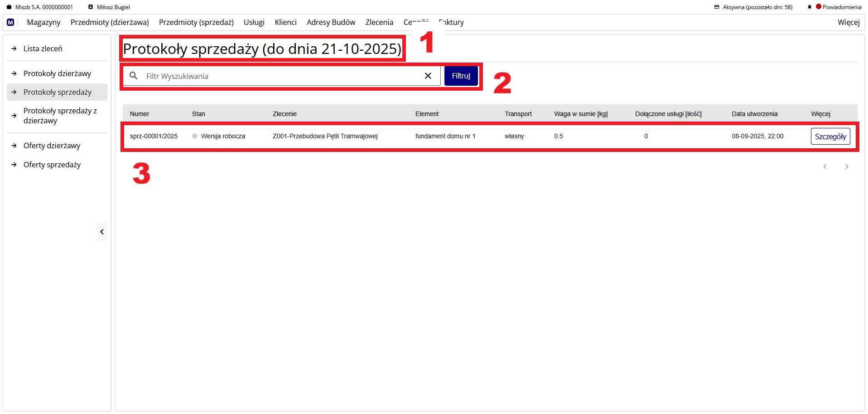Go to next page of results

click(846, 166)
